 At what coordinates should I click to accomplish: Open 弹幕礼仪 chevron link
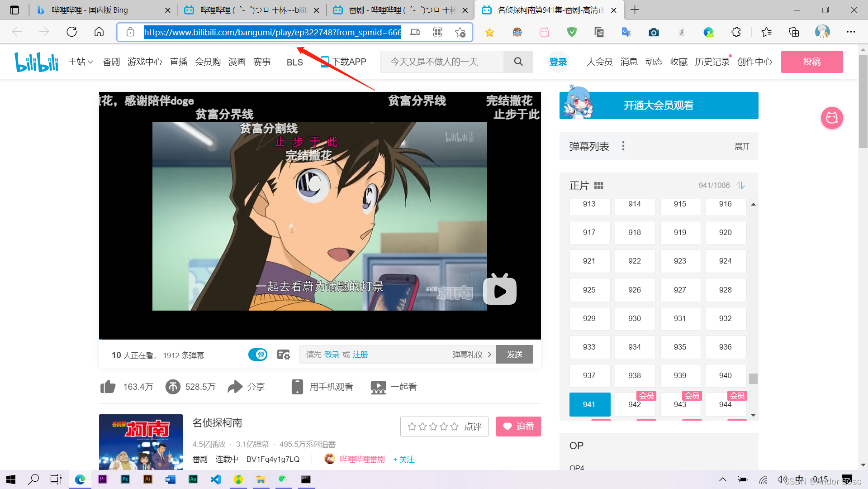472,355
